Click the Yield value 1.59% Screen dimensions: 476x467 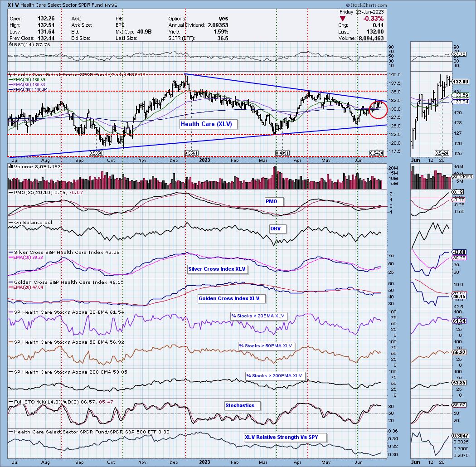pyautogui.click(x=221, y=32)
